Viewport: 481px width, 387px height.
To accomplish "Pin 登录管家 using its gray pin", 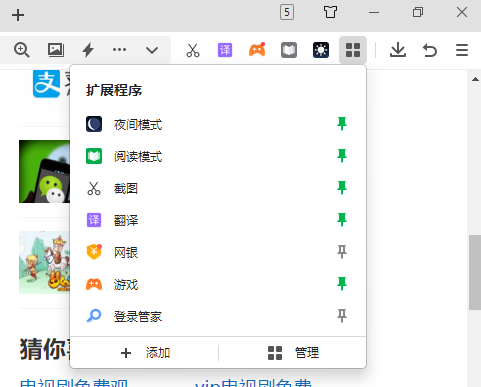I will tap(342, 316).
